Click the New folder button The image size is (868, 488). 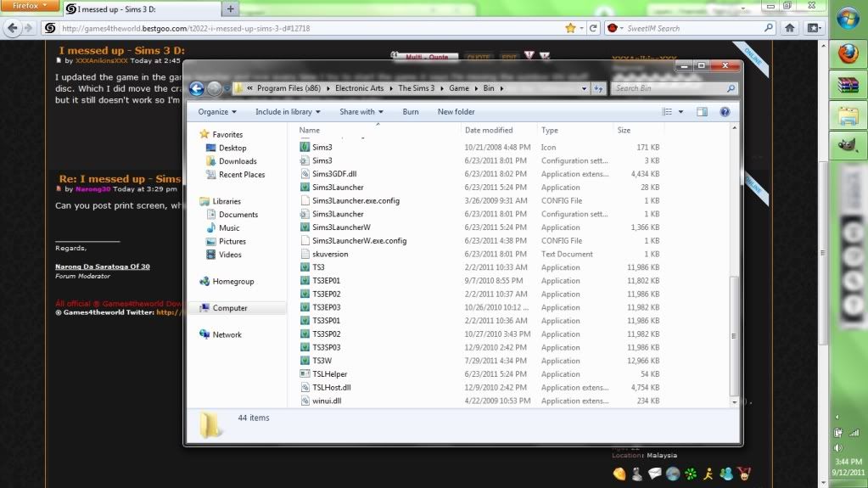(456, 111)
